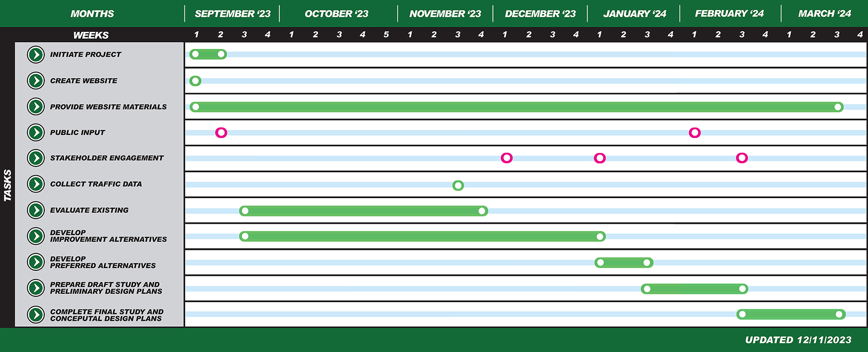Expand the Develop Improvement Alternatives chevron
Viewport: 868px width, 352px height.
(36, 236)
